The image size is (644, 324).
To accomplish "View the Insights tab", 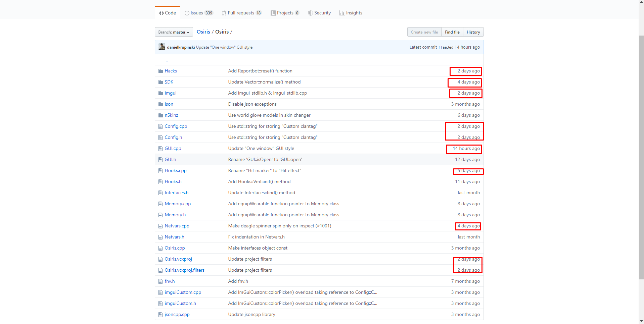I will click(351, 13).
